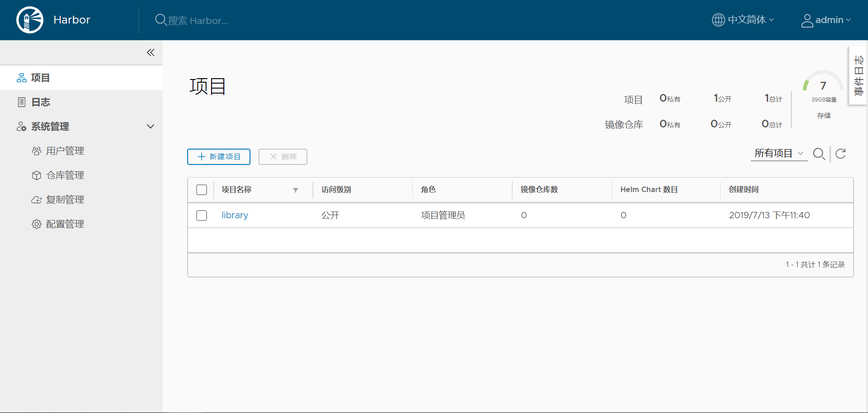The width and height of the screenshot is (868, 413).
Task: Collapse the sidebar with double-chevron icon
Action: coord(151,52)
